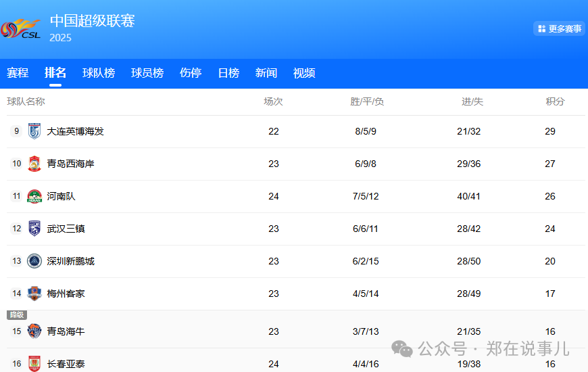Click the 中国超级联赛 title

[x=92, y=21]
